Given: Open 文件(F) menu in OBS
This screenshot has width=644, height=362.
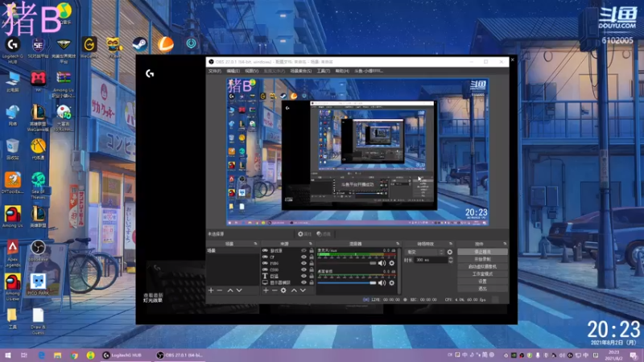Looking at the screenshot, I should click(215, 71).
